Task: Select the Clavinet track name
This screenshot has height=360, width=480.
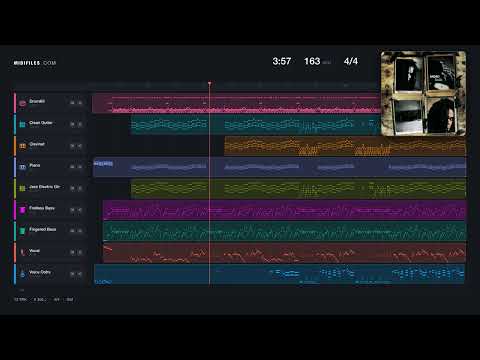Action: [x=37, y=144]
